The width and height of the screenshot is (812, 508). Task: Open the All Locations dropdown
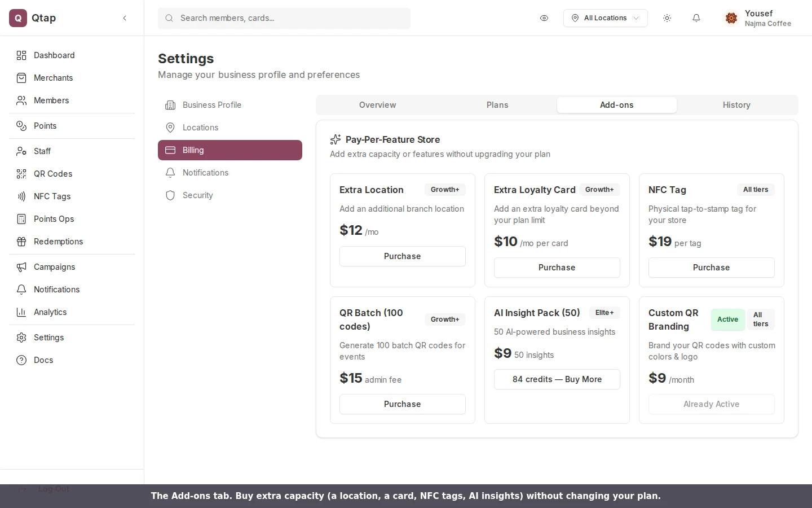tap(606, 18)
